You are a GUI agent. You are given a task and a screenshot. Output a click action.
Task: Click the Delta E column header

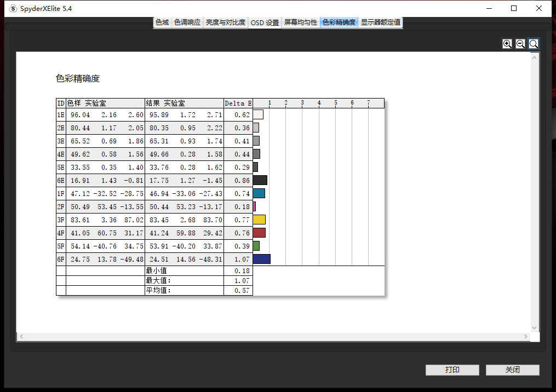click(x=238, y=103)
